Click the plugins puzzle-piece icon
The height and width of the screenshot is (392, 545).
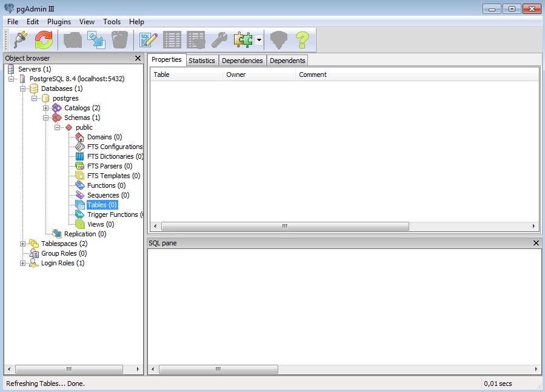(243, 39)
